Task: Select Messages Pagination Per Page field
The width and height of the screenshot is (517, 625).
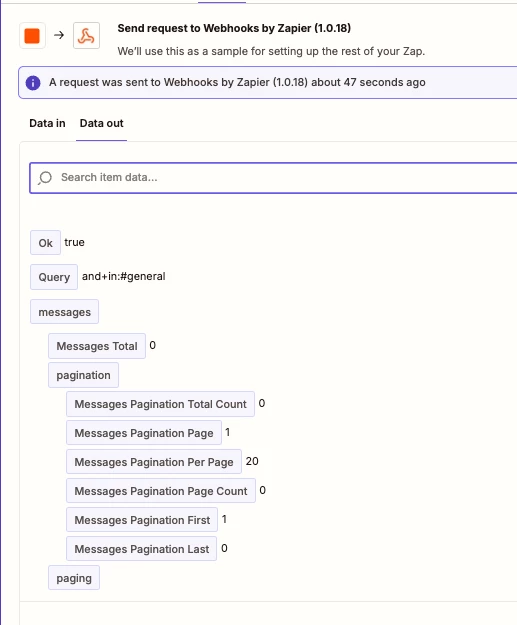Action: click(x=154, y=462)
